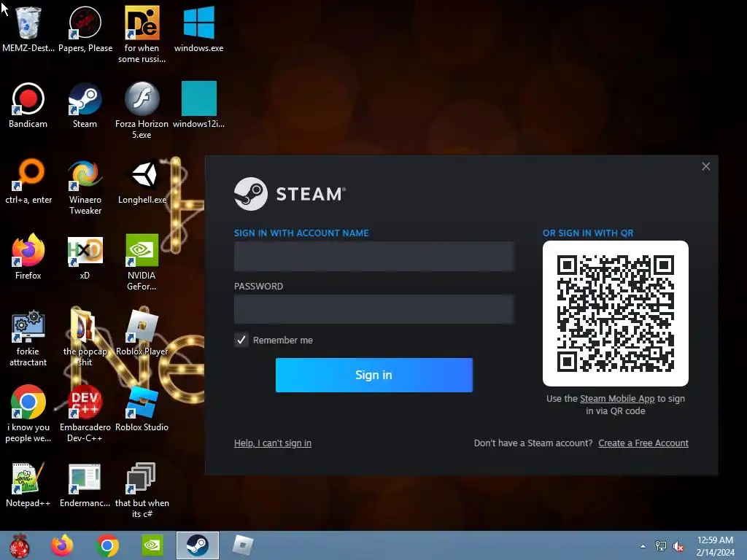
Task: Focus the Password input field
Action: [x=374, y=309]
